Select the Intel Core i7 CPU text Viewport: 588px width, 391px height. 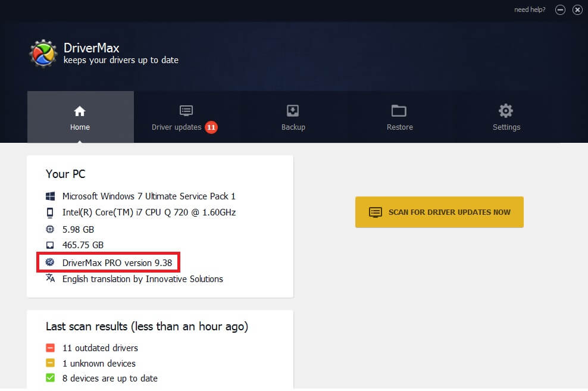tap(149, 212)
